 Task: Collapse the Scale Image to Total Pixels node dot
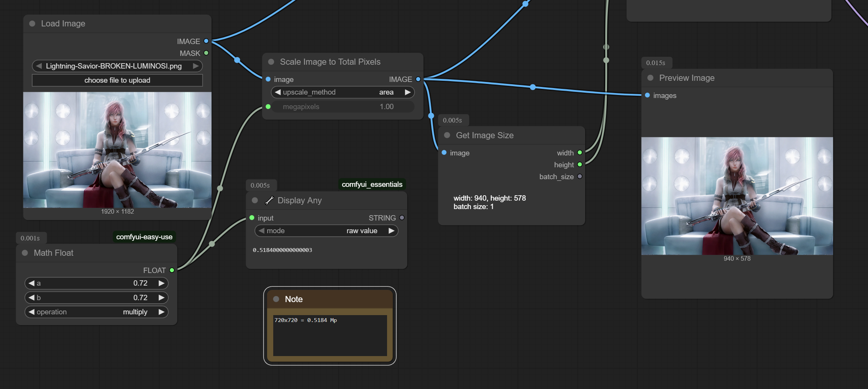pos(271,62)
